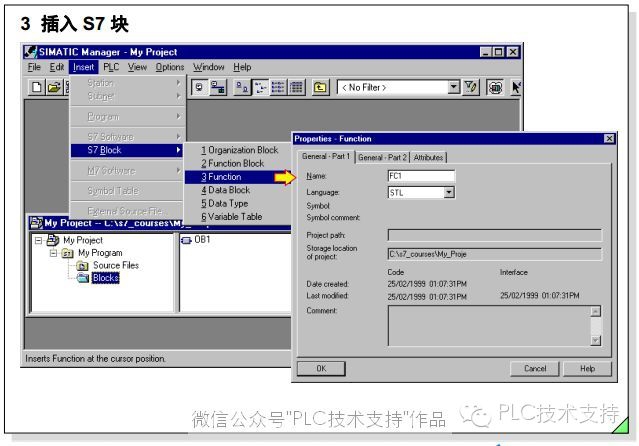This screenshot has height=446, width=639.
Task: Collapse the My Program tree node
Action: (53, 253)
